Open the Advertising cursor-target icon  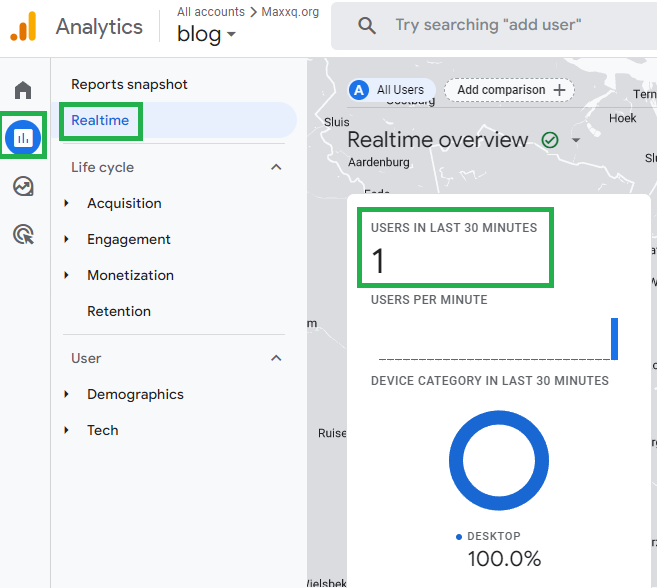[x=23, y=234]
